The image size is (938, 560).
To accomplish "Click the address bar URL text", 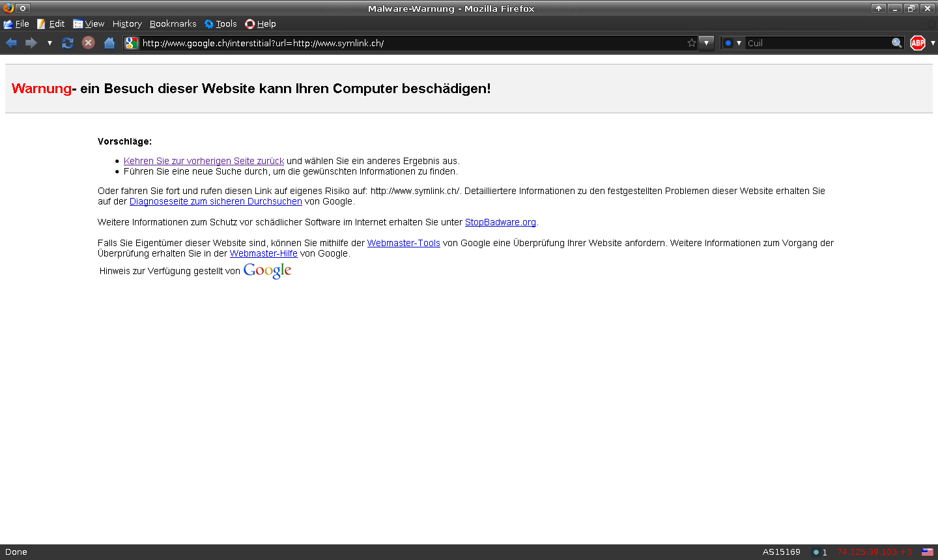I will [x=263, y=43].
